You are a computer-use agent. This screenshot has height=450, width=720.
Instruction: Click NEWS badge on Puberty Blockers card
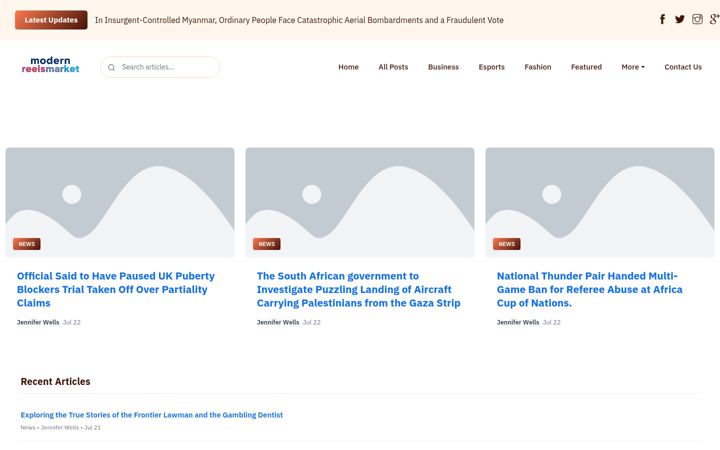pos(27,244)
